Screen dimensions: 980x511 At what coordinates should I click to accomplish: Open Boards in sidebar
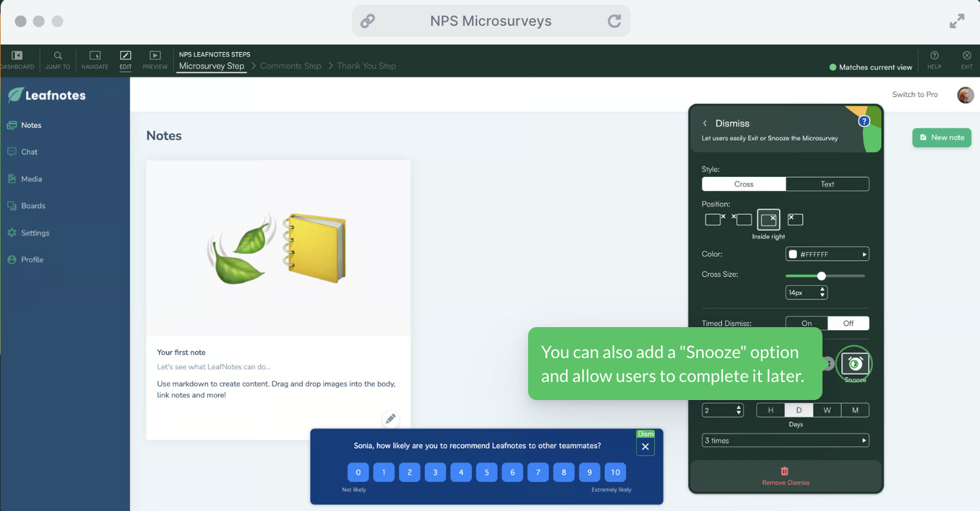pos(26,206)
